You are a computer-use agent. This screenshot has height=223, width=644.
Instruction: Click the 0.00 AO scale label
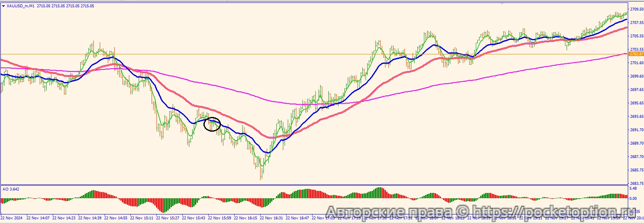click(x=632, y=199)
